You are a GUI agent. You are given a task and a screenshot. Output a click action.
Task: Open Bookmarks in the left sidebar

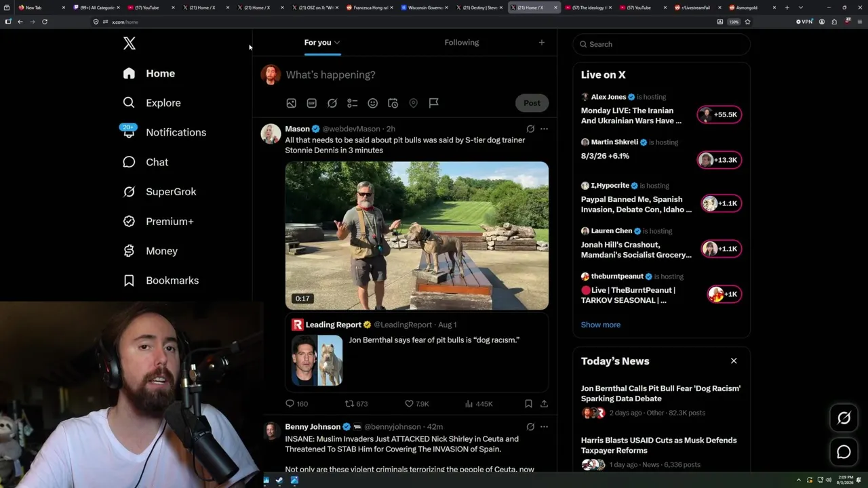161,281
